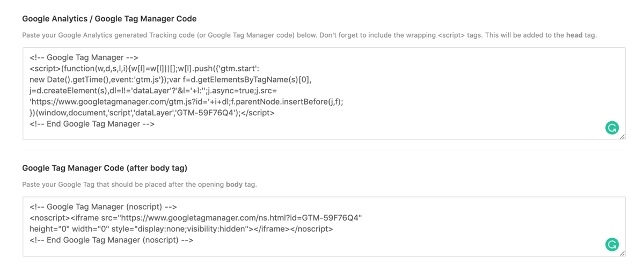Place cursor on '<!-- End Google Tag Manager (noscript) -->' line
644x272 pixels.
(112, 240)
